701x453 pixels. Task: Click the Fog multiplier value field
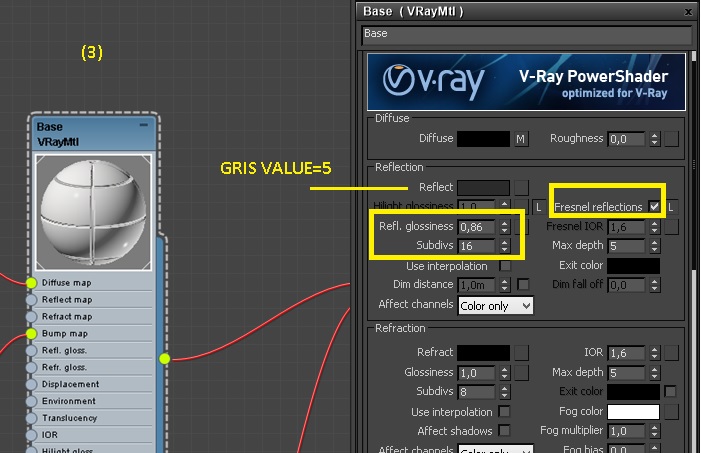627,431
